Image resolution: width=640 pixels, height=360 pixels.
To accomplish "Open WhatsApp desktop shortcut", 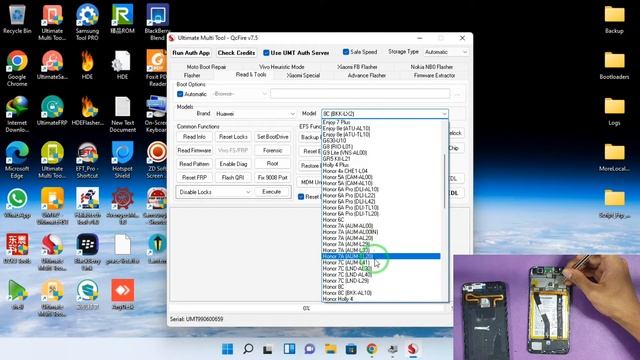I will 17,203.
